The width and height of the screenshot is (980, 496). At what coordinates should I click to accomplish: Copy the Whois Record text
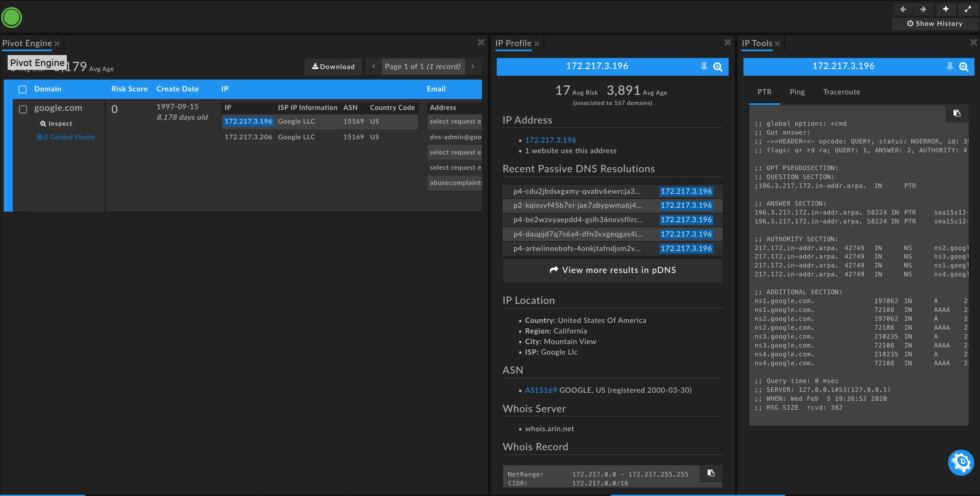(711, 473)
